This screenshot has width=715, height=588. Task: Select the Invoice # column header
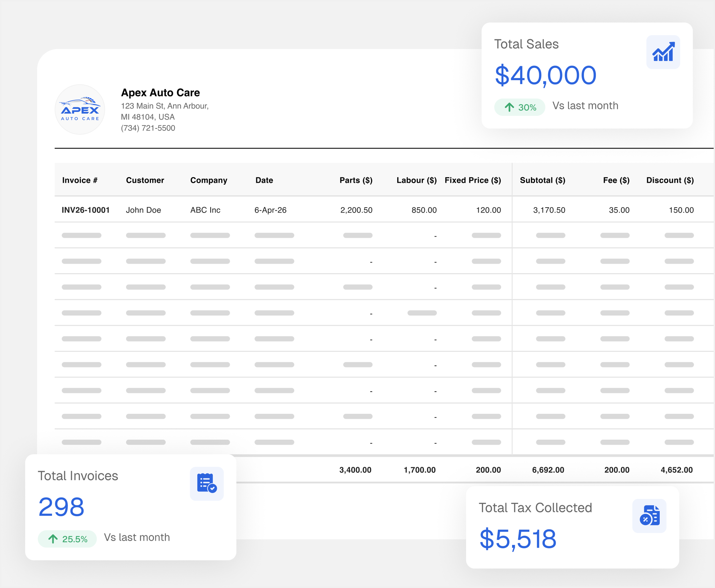point(80,180)
